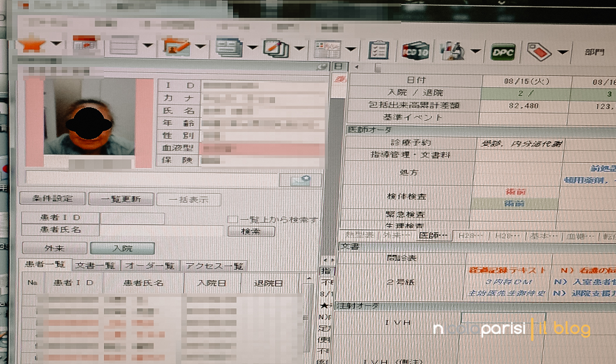Viewport: 616px width, 364px height.
Task: Click the calendar icon in toolbar
Action: click(84, 45)
